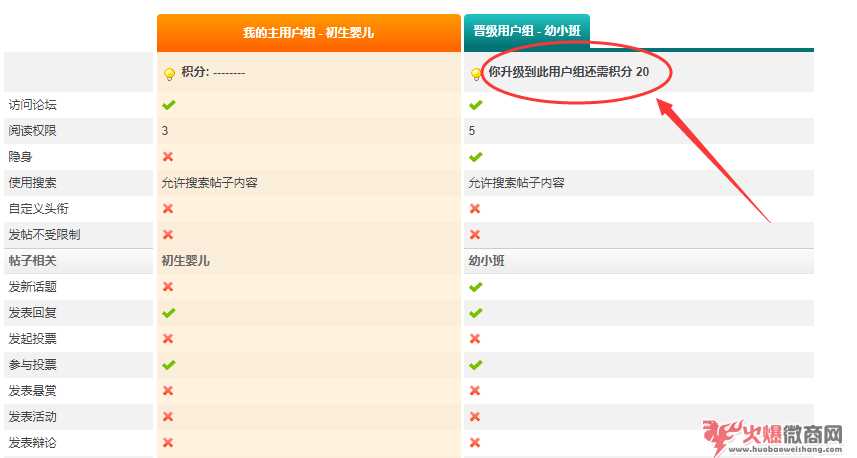Click the red cross for 自定义头衔 in the 幼小班 column
The height and width of the screenshot is (458, 857).
(475, 209)
